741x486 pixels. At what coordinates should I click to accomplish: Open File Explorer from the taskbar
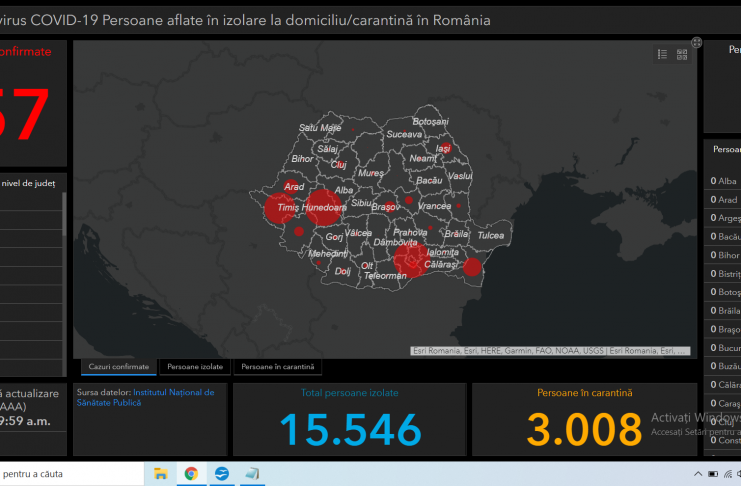pyautogui.click(x=161, y=474)
